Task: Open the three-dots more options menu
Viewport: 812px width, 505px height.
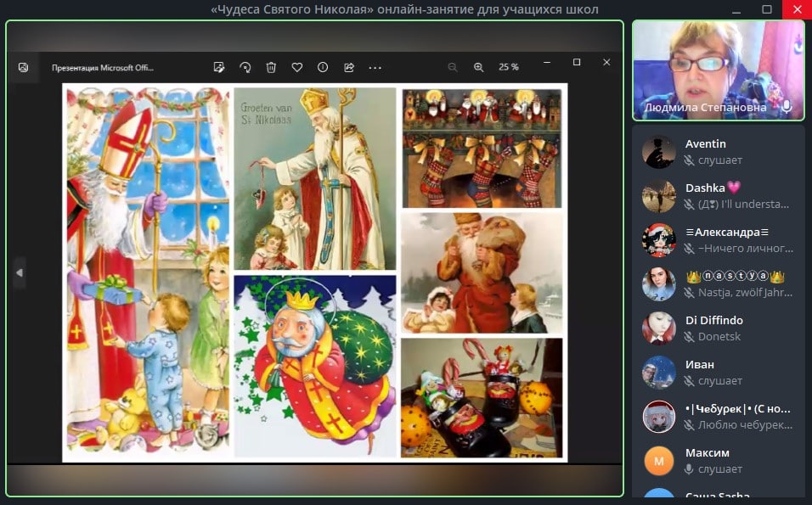Action: click(x=375, y=67)
